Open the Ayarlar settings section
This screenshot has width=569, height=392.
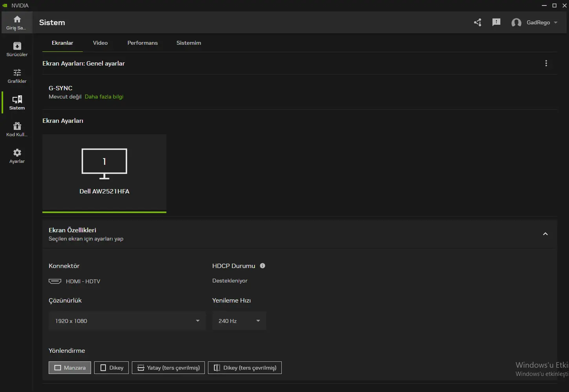[17, 156]
